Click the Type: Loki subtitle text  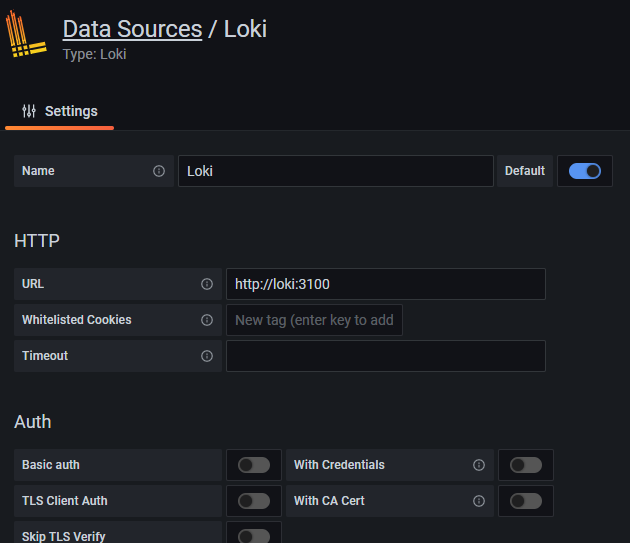coord(94,54)
